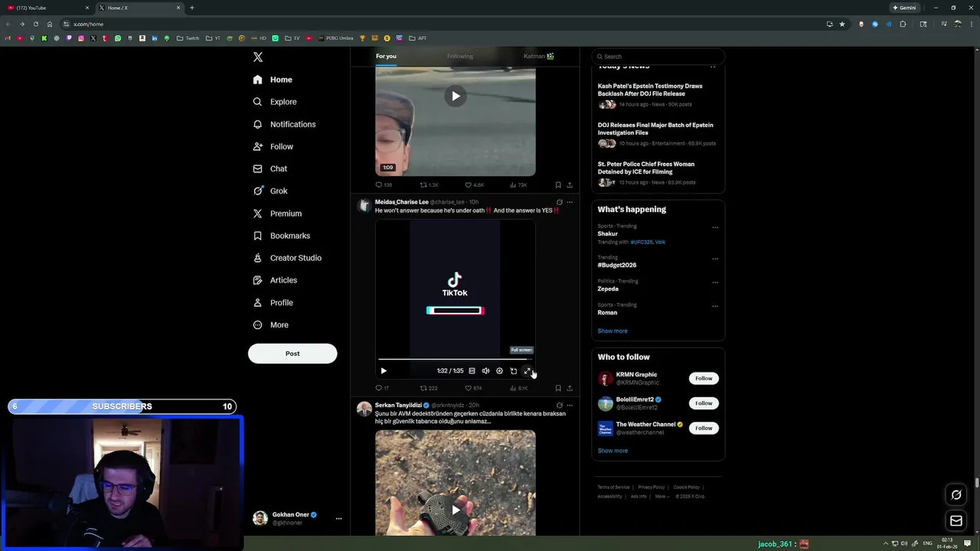This screenshot has width=980, height=551.
Task: Open more options for Shakur trend
Action: [715, 227]
